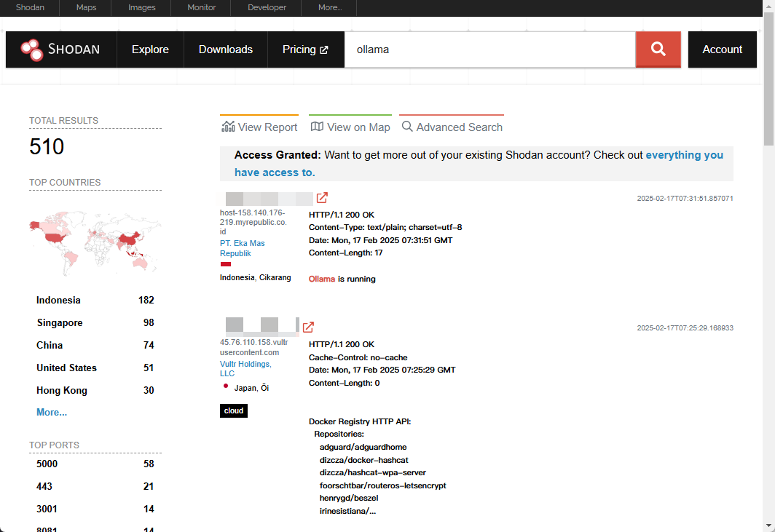Viewport: 775px width, 532px height.
Task: Filter results by port 3001
Action: tap(95, 509)
